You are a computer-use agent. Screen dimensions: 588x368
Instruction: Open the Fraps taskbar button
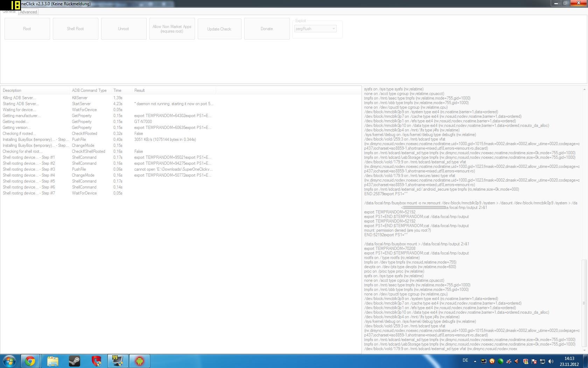click(118, 361)
